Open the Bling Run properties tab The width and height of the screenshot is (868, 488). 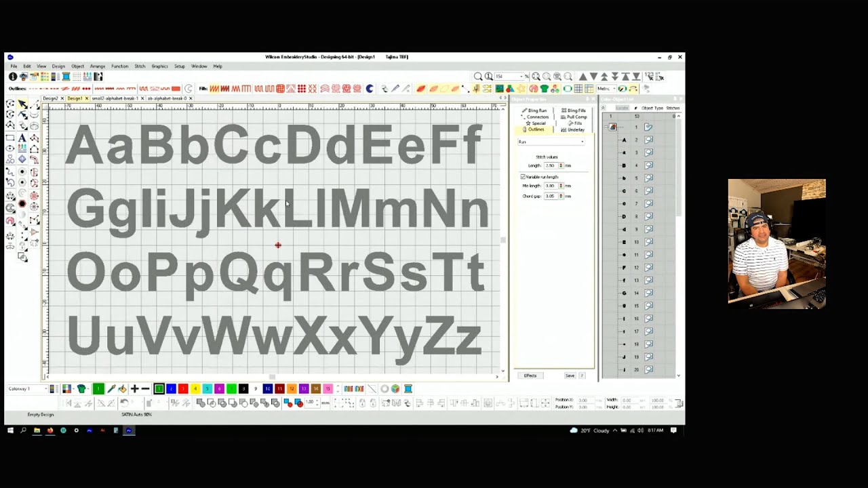point(535,110)
